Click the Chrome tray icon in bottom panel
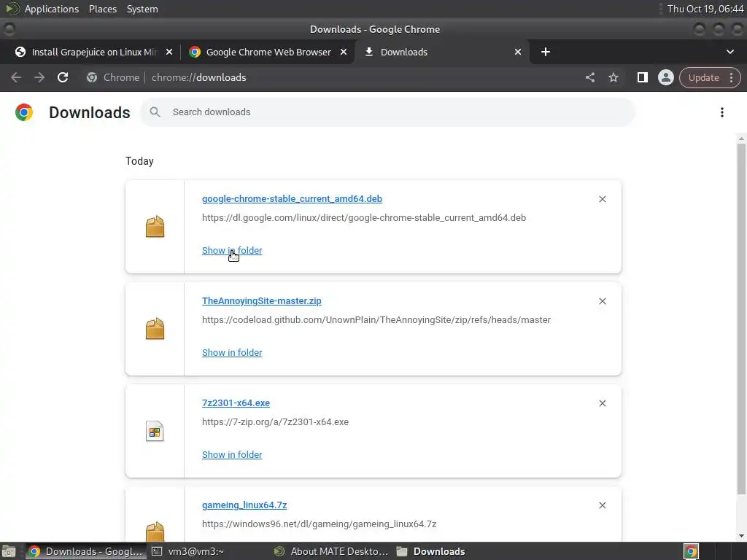 click(692, 551)
